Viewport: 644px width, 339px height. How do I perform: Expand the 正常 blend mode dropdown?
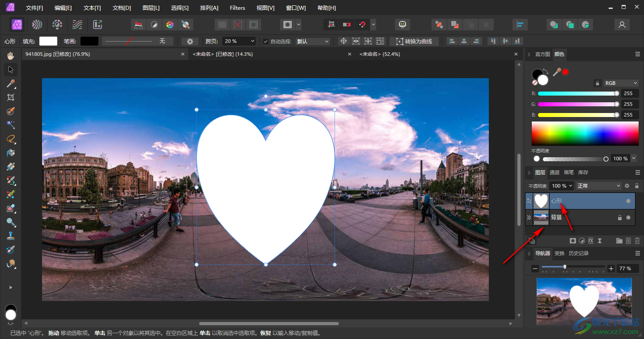(x=599, y=185)
